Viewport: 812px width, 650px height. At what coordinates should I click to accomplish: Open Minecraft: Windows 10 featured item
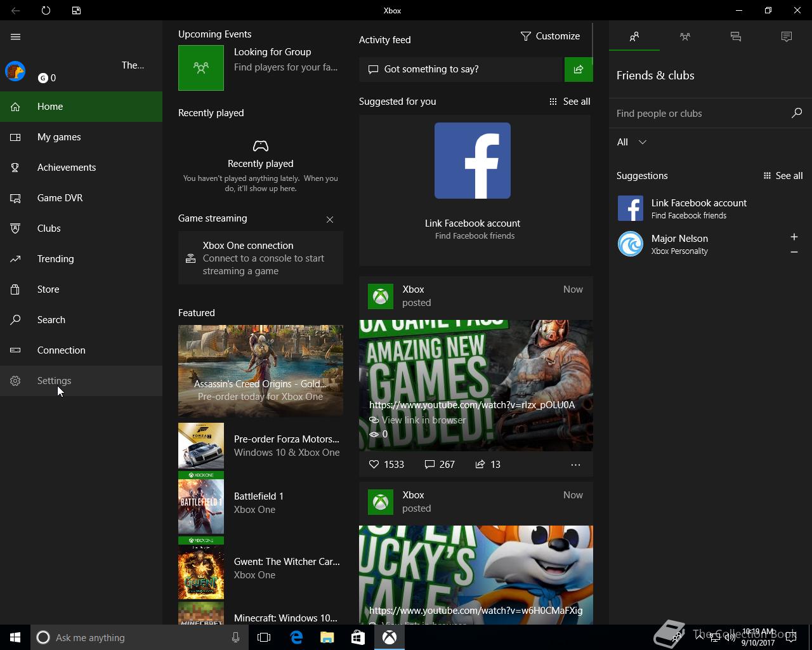coord(261,614)
